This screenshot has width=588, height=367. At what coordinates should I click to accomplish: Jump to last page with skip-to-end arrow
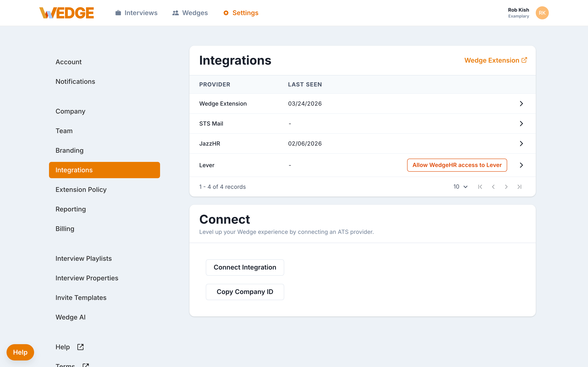[x=519, y=187]
